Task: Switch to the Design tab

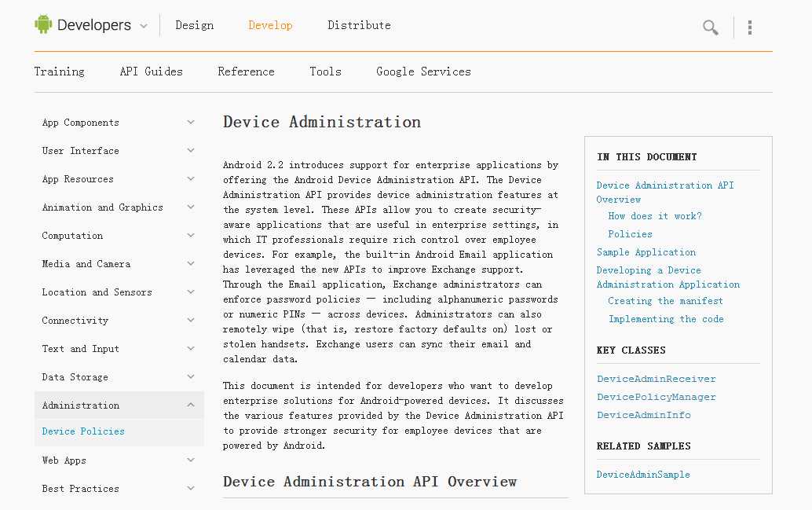Action: click(195, 25)
